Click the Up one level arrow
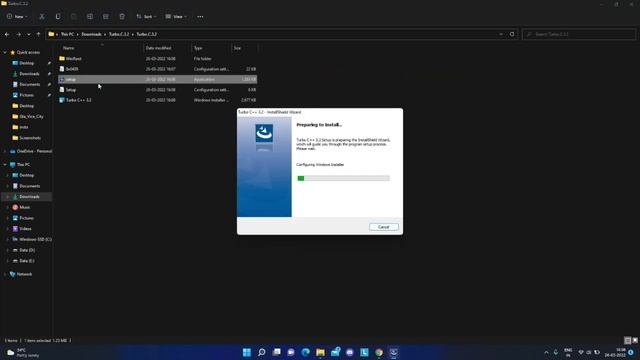Viewport: 640px width, 360px height. click(38, 34)
